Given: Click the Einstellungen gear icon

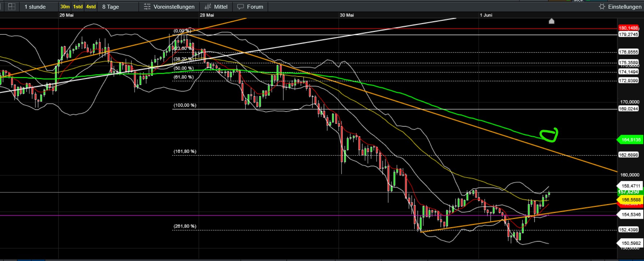Looking at the screenshot, I should 602,7.
